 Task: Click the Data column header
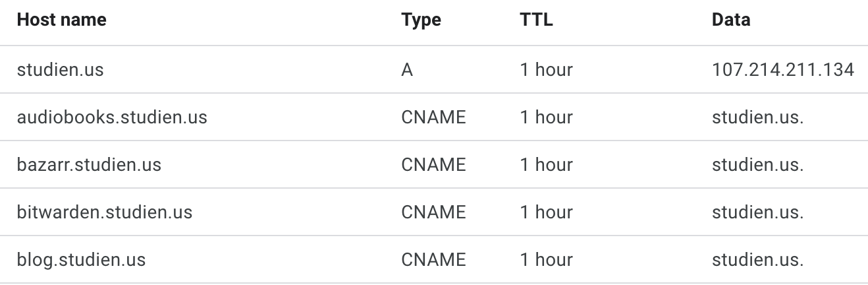(730, 20)
